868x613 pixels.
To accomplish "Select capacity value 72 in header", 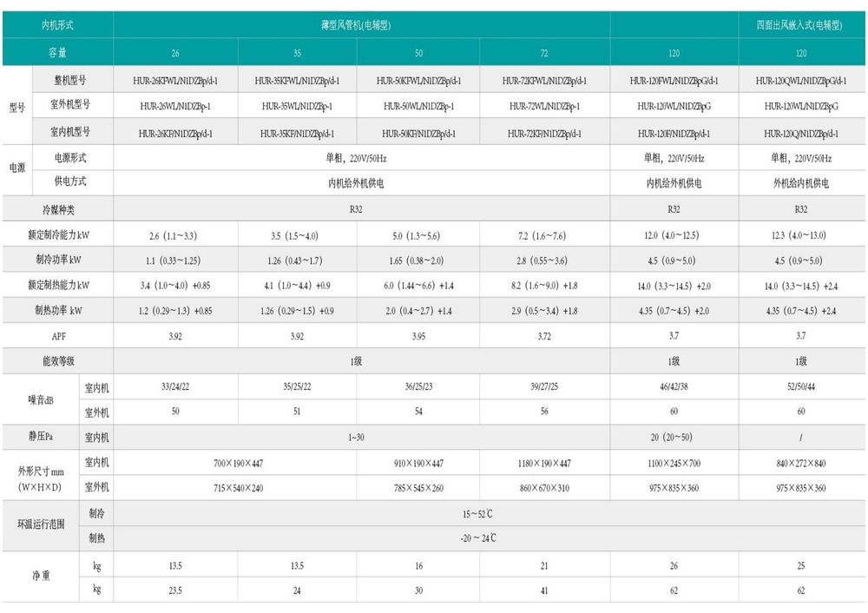I will [543, 53].
